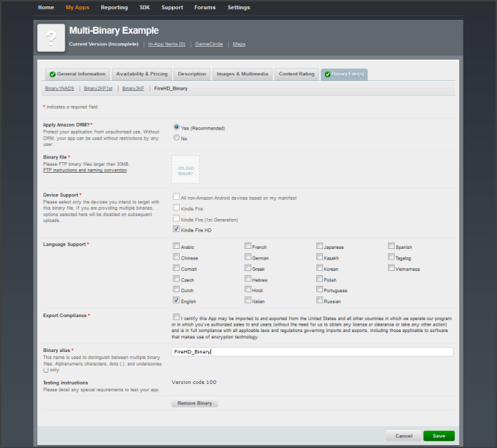Uncheck the Kindle Fire HD checkbox
Image resolution: width=497 pixels, height=448 pixels.
click(176, 230)
